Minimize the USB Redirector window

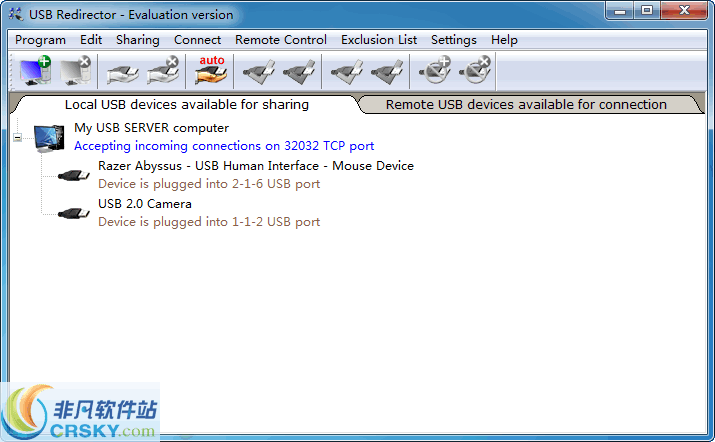620,11
